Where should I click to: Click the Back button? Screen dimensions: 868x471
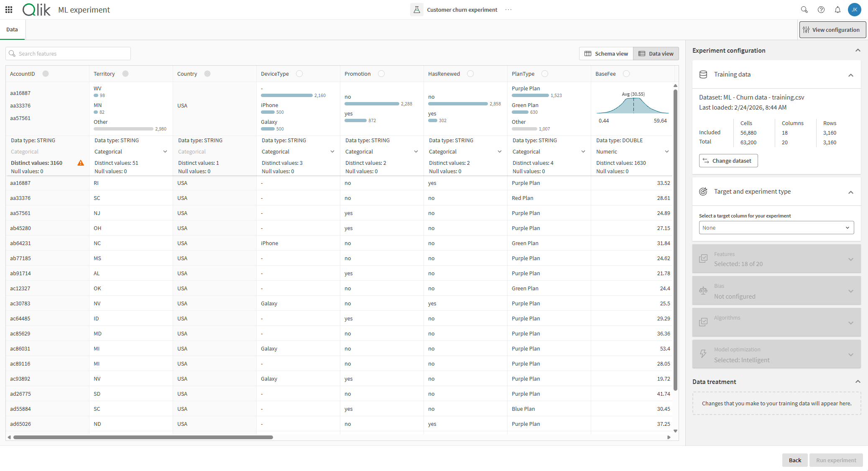[x=795, y=460]
